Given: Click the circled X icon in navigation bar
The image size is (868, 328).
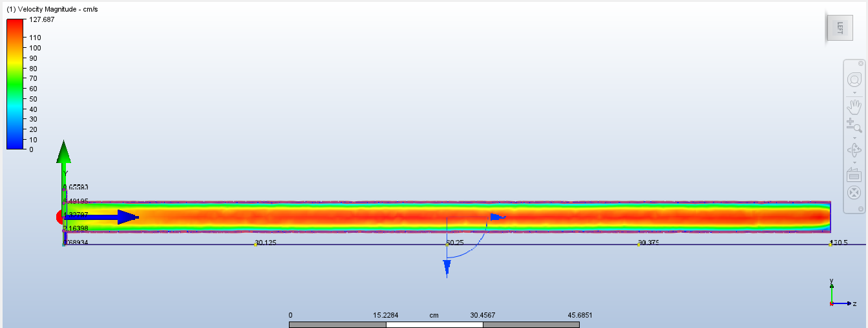Looking at the screenshot, I should [854, 192].
